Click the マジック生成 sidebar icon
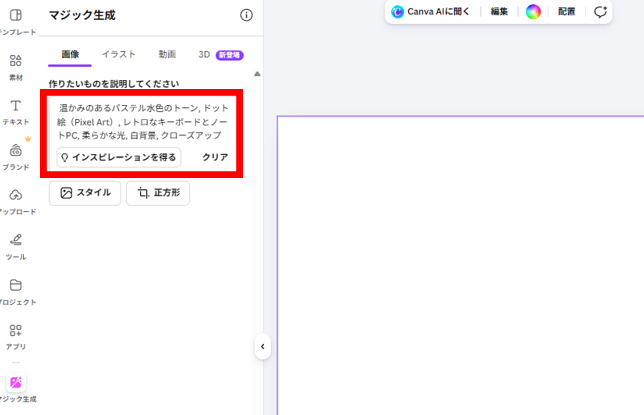 (17, 385)
